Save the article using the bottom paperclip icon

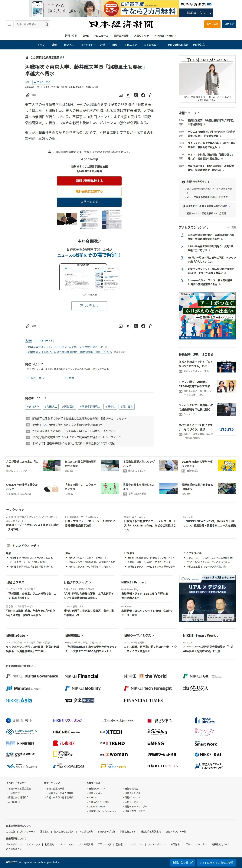[x=28, y=326]
